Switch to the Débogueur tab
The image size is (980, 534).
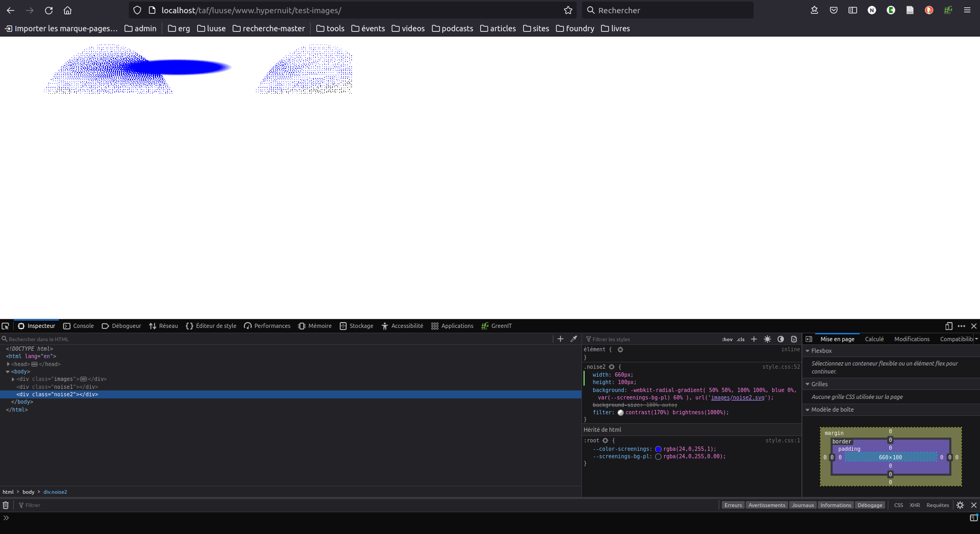121,326
